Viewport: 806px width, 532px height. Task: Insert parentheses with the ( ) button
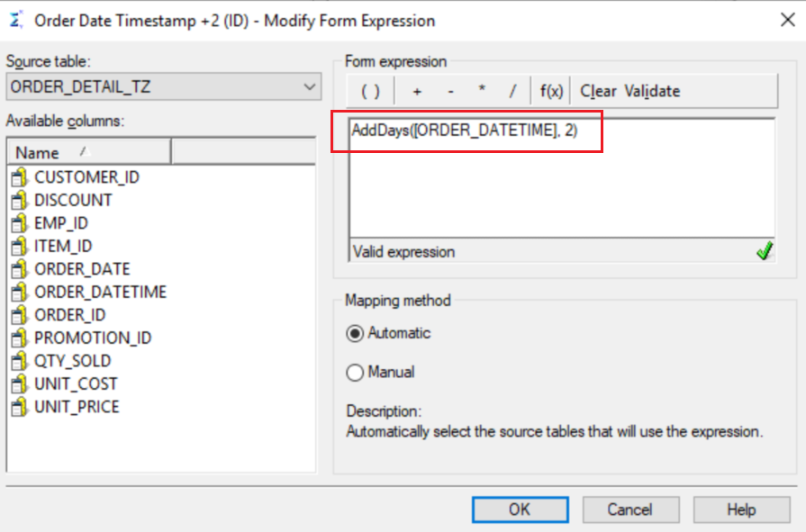(x=371, y=92)
